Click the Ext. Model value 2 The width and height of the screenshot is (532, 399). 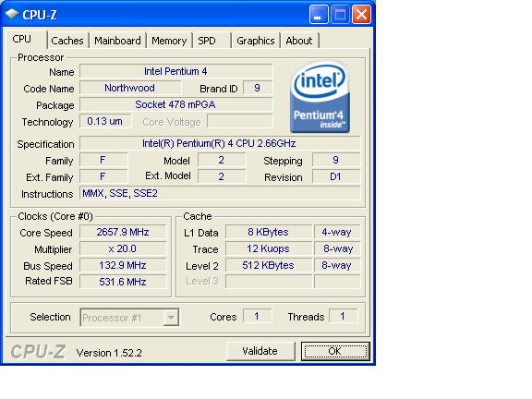(x=222, y=176)
